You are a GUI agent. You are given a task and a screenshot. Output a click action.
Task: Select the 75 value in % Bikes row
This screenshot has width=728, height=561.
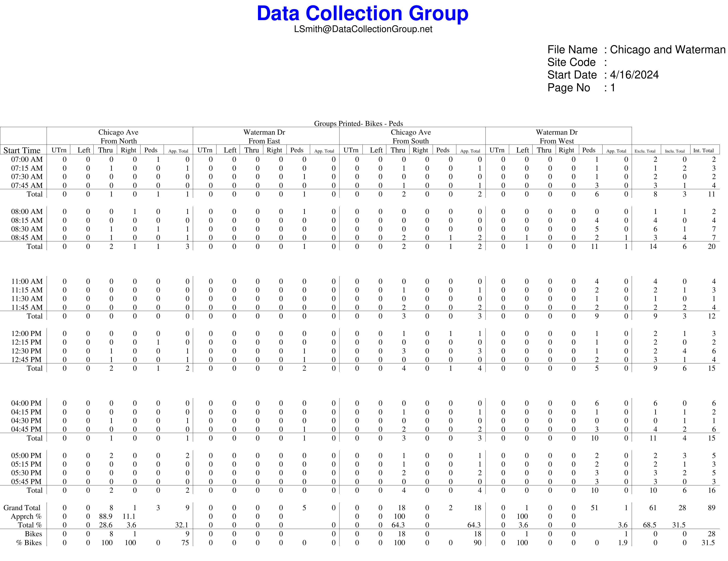(185, 543)
